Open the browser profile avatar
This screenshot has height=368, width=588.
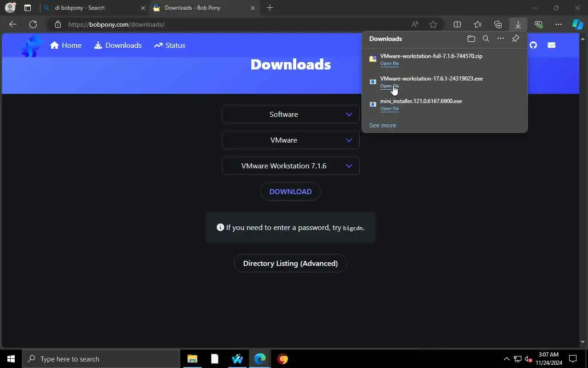(x=10, y=8)
